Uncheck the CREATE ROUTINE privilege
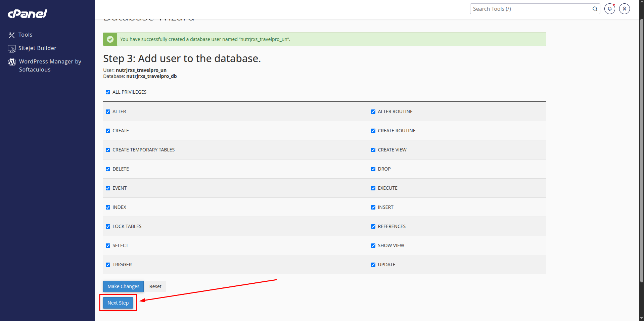 (373, 131)
